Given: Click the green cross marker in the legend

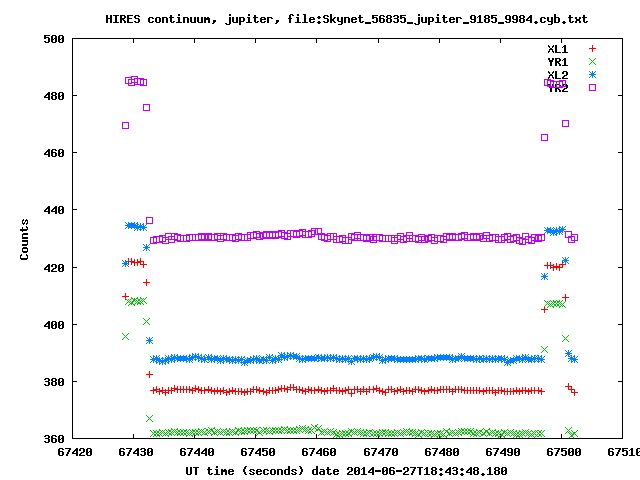Looking at the screenshot, I should (x=592, y=62).
